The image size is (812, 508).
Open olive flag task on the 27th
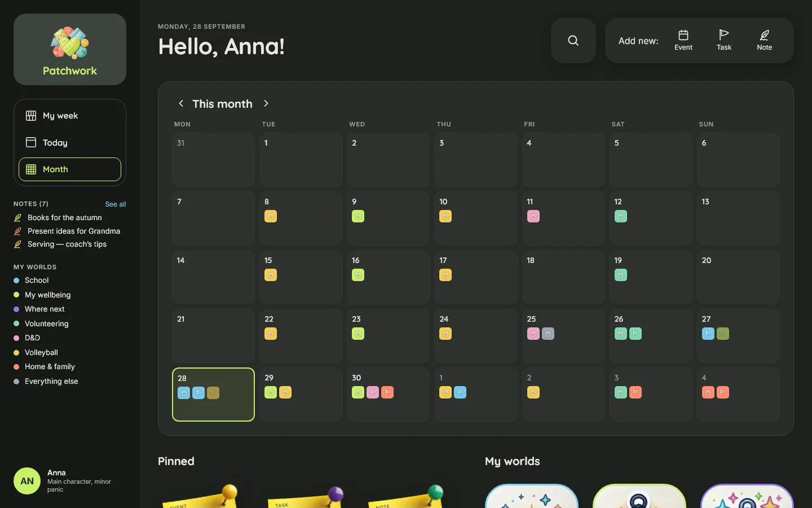[723, 334]
